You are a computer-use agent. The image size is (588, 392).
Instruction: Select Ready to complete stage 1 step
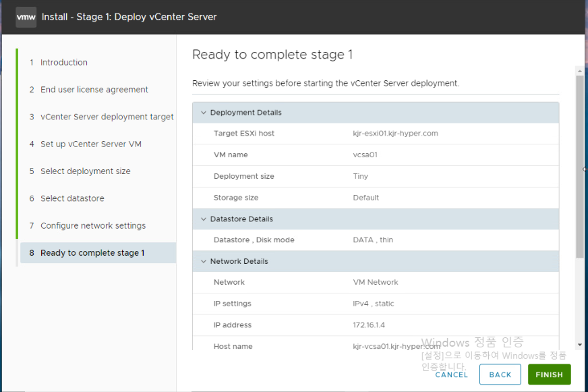98,253
